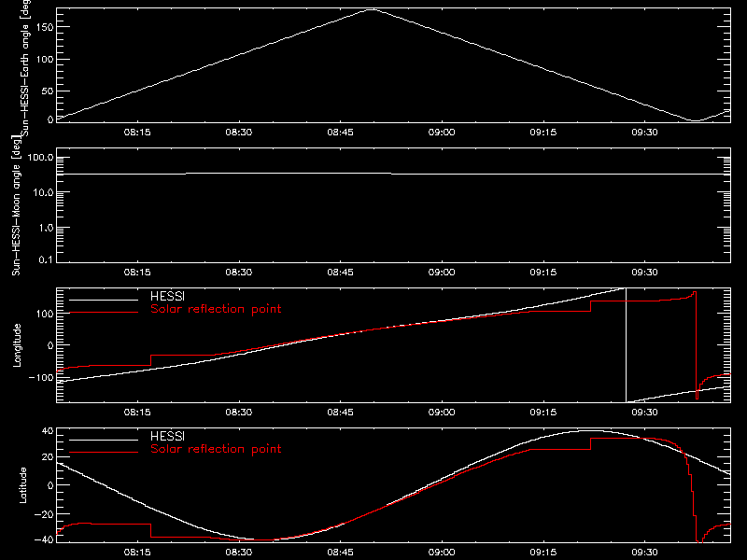Click the Latitude axis label
The image size is (747, 560).
coord(22,485)
